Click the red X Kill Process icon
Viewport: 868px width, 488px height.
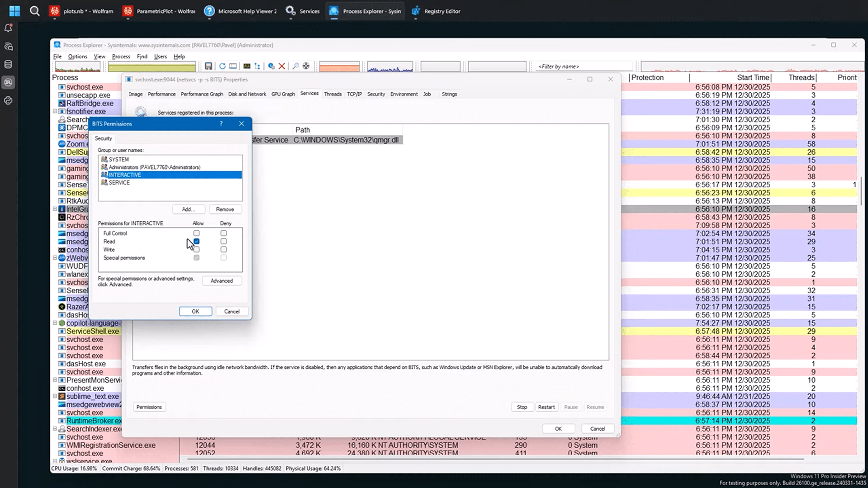(x=282, y=66)
